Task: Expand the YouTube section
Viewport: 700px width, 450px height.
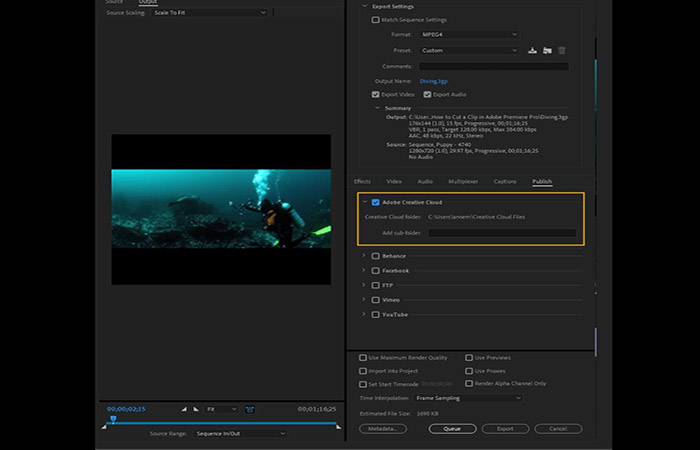Action: [x=363, y=314]
